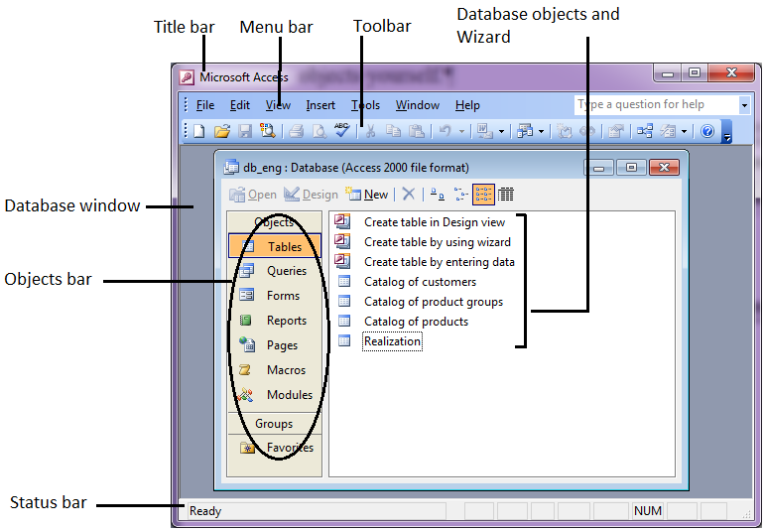Open the Window menu
Viewport: 766px width, 532px height.
(x=417, y=105)
